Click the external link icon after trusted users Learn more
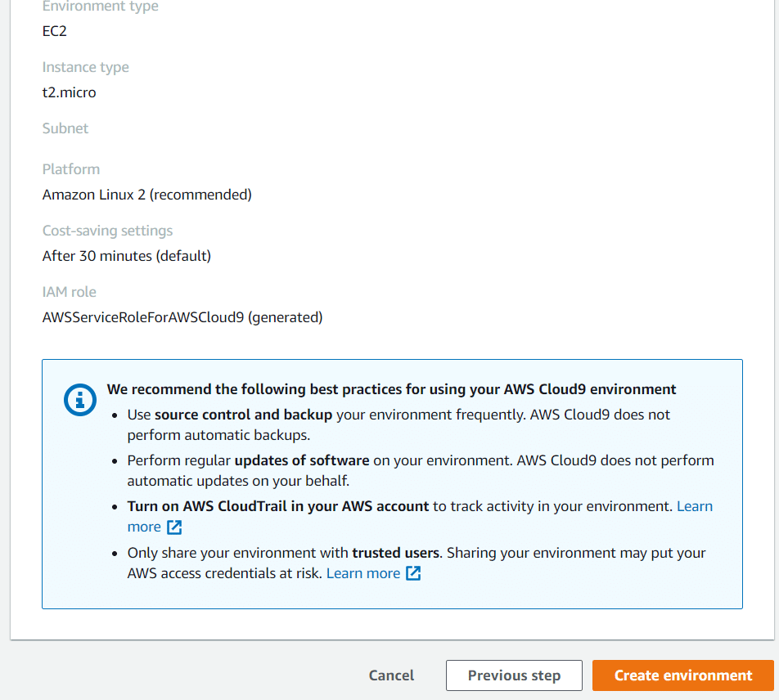 pos(414,573)
